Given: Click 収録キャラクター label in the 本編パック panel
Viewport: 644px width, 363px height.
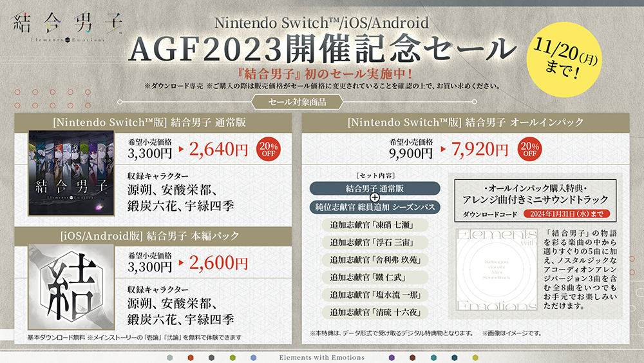Looking at the screenshot, I should point(158,290).
